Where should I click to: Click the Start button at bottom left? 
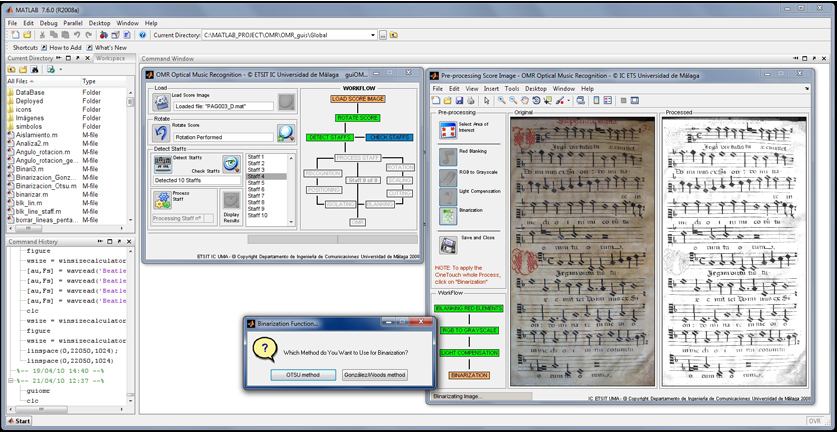(x=18, y=421)
